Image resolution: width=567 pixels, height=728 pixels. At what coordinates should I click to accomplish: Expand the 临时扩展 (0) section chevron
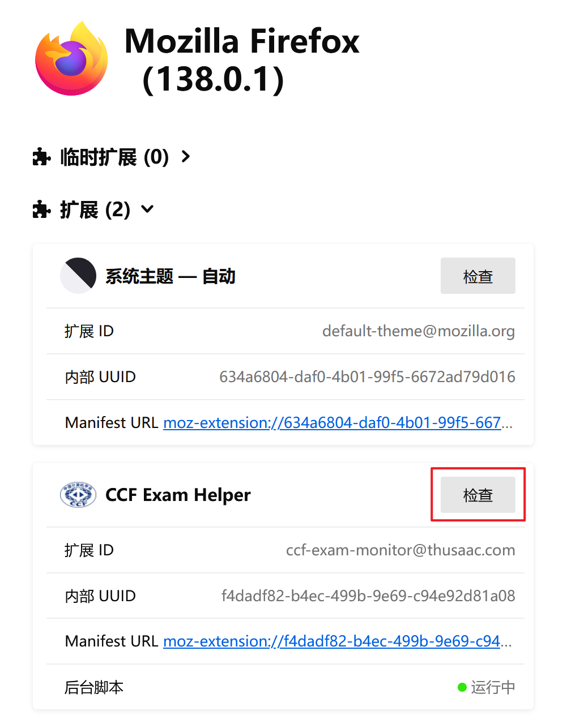click(186, 156)
